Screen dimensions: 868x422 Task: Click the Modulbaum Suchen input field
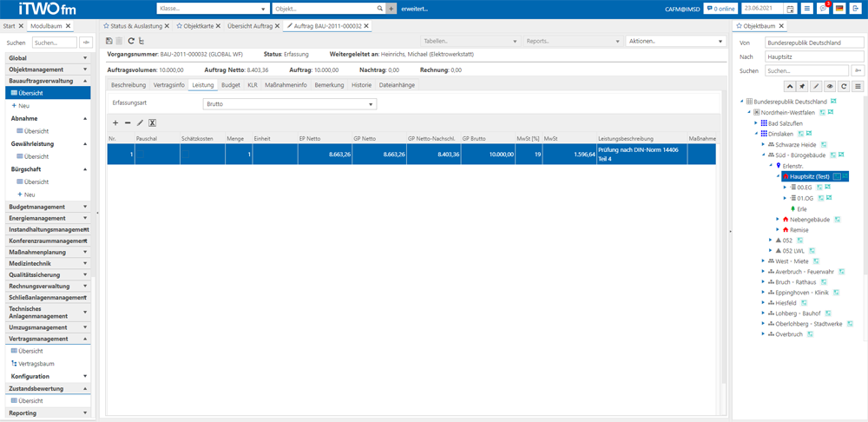55,42
